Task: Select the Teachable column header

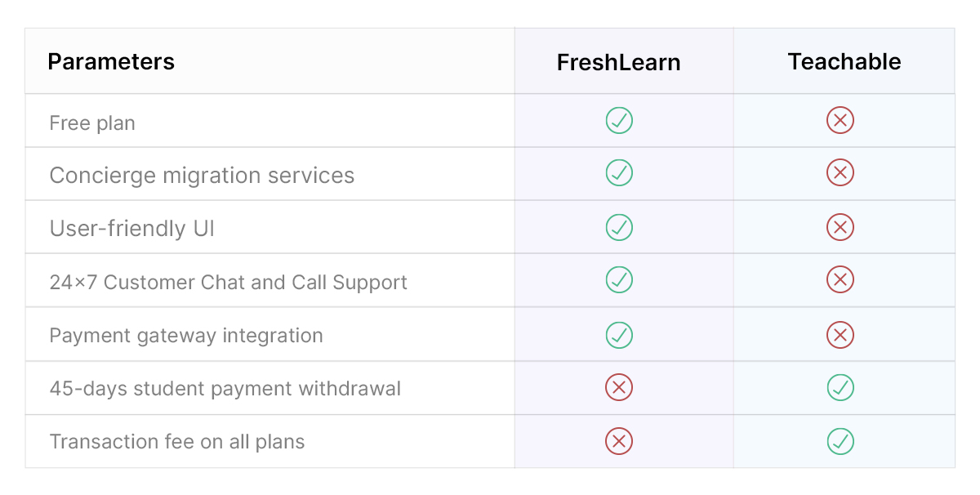Action: (844, 62)
